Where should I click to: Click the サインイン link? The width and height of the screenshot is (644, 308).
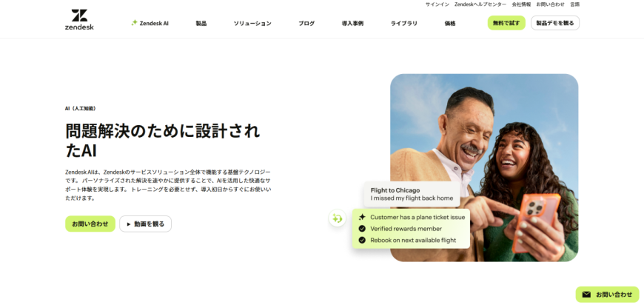pyautogui.click(x=437, y=4)
